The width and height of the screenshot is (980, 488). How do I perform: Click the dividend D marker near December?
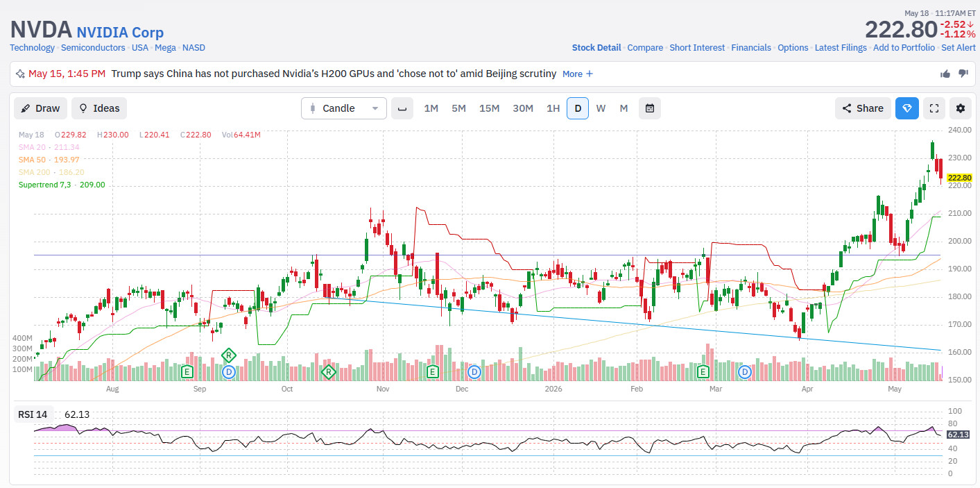(x=474, y=372)
